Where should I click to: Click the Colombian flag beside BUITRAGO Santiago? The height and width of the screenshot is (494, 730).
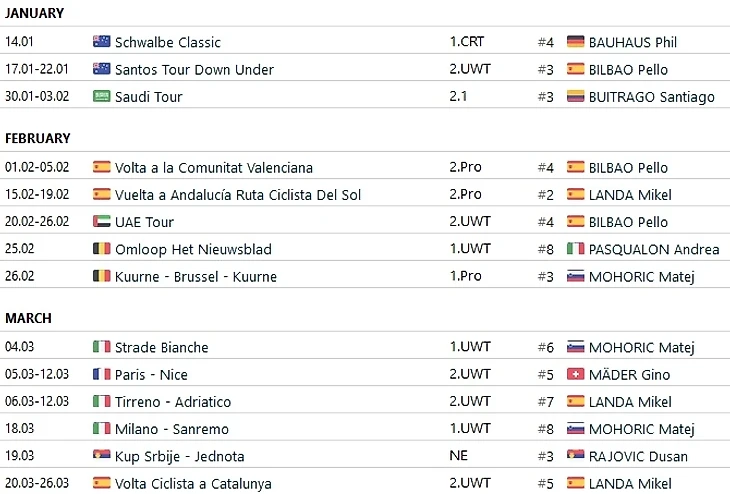[x=575, y=97]
